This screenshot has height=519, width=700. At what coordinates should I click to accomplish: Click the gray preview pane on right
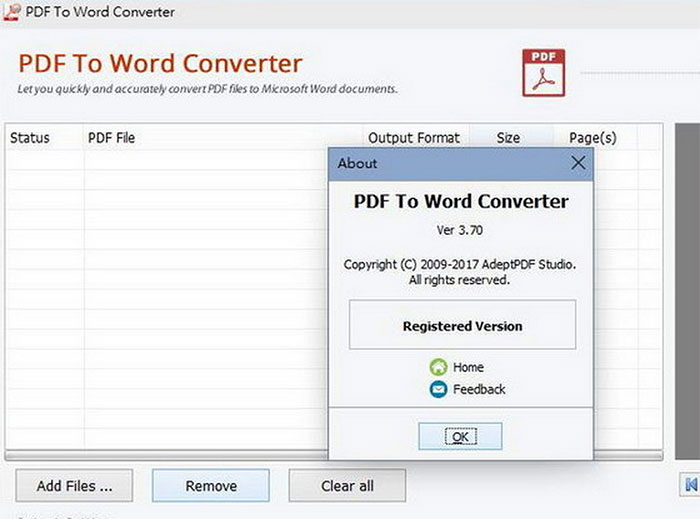coord(688,291)
